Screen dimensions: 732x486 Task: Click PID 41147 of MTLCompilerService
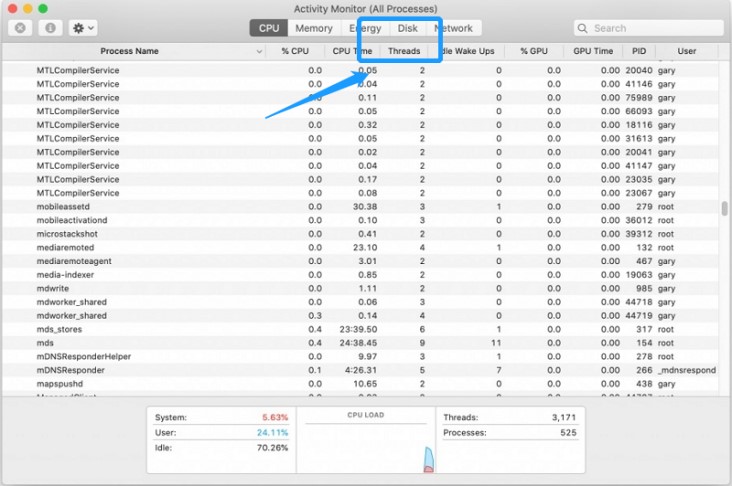[639, 166]
